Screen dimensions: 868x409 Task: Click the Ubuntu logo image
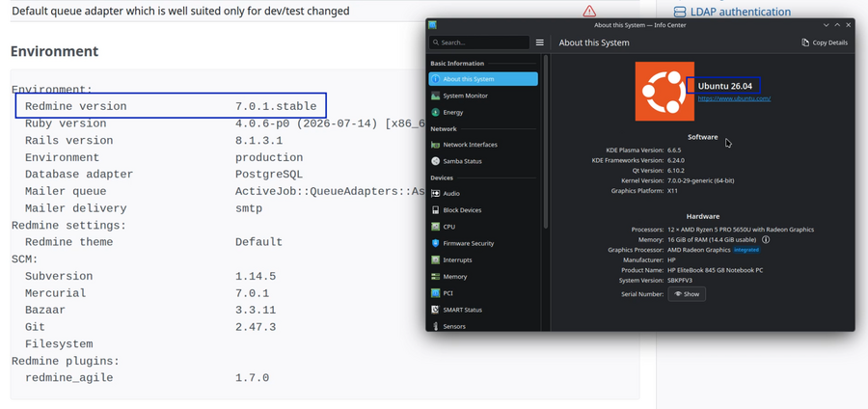(665, 92)
